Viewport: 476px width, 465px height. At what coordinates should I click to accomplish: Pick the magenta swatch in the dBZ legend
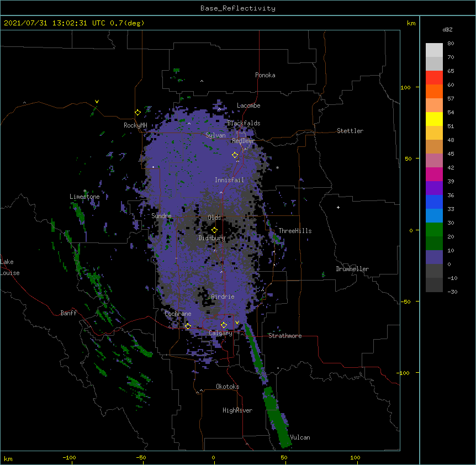(434, 174)
